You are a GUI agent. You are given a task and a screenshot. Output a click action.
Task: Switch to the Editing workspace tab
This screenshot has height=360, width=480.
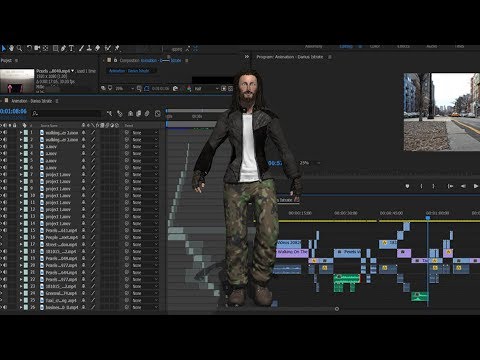(346, 47)
